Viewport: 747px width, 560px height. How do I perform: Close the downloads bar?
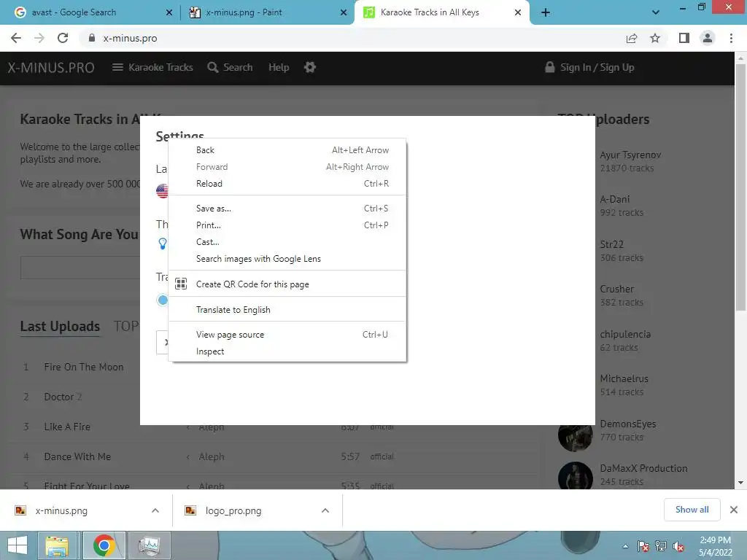[734, 510]
